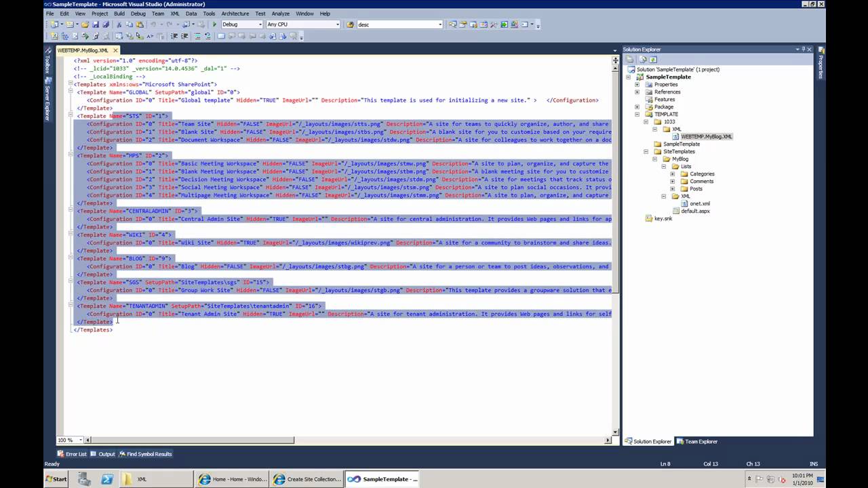This screenshot has height=488, width=868.
Task: Expand the Posts folder node
Action: (x=673, y=189)
